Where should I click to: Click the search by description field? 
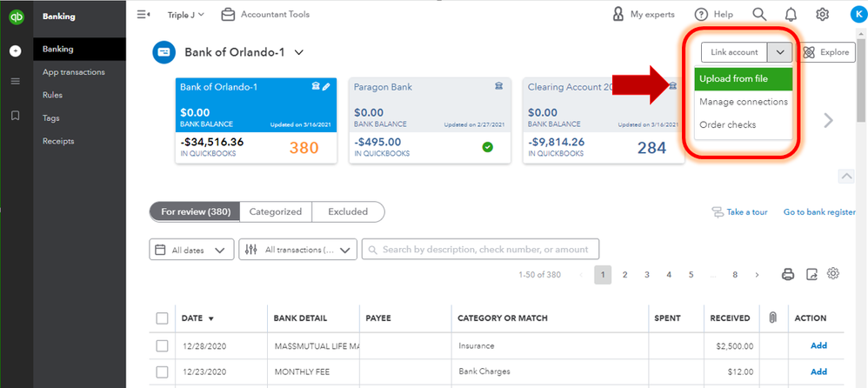480,250
